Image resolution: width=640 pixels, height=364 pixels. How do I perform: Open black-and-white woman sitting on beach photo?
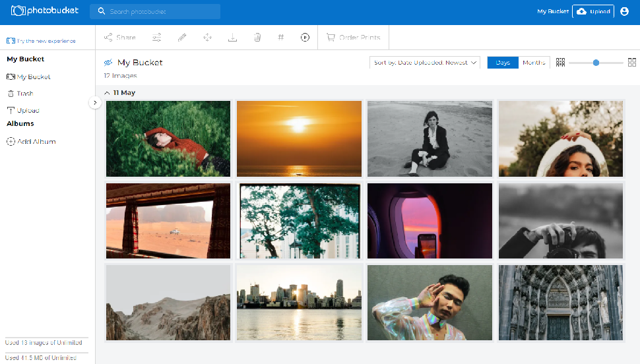coord(430,138)
